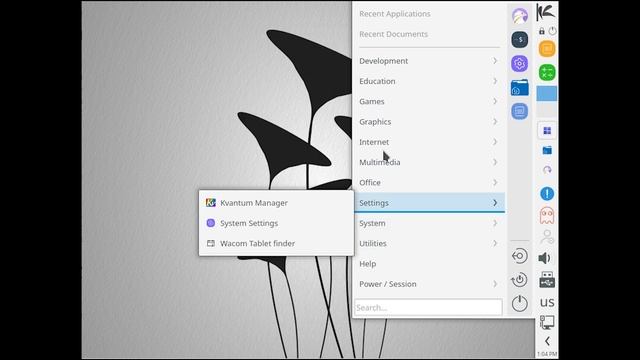Open the blue Dolphin folder favorite icon

pos(520,87)
